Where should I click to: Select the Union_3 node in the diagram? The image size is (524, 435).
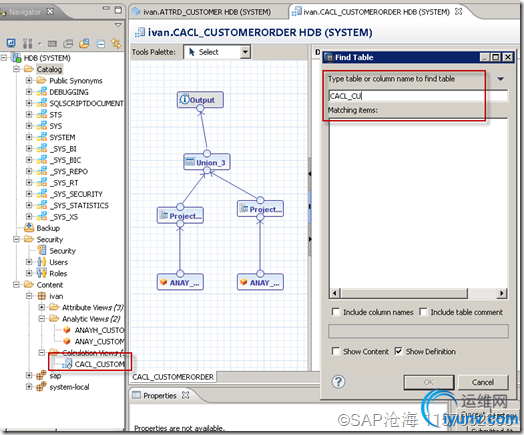pos(207,162)
